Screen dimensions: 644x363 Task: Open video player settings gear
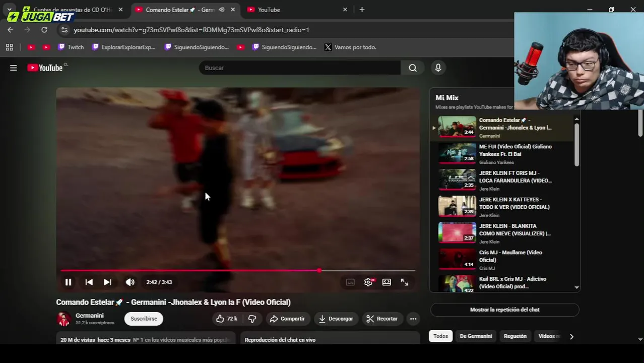pos(368,282)
